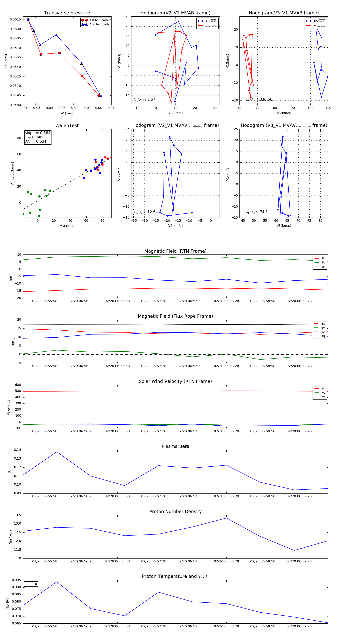Click "02/20 06:55:58" tick under Magnetic Field RTN
Screen dimensions: 351x644
tap(45, 301)
